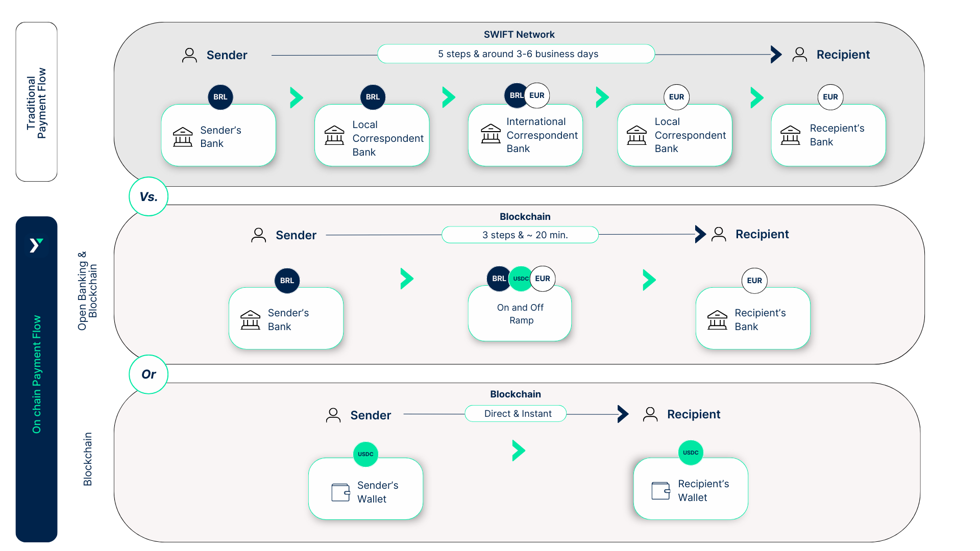Click the logo atop the On chain Payment Flow bar
Screen dimensions: 980x551
pyautogui.click(x=36, y=245)
